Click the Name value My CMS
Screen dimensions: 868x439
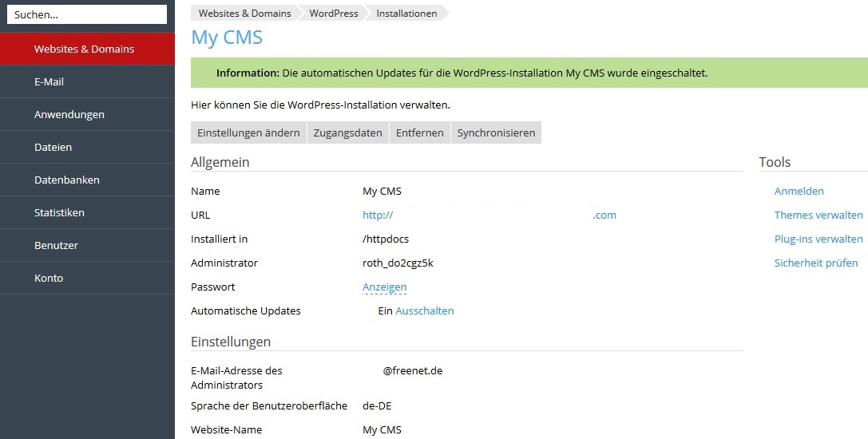pos(382,191)
